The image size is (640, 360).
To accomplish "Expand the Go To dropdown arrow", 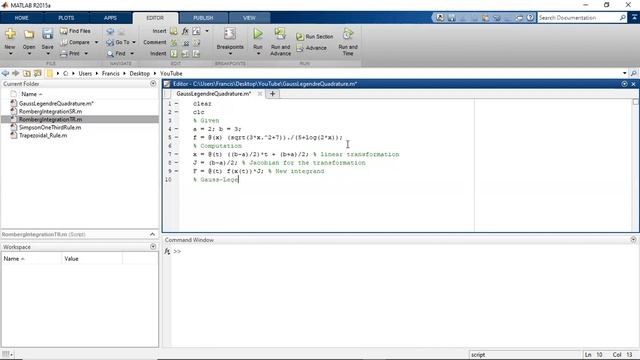I will click(134, 42).
